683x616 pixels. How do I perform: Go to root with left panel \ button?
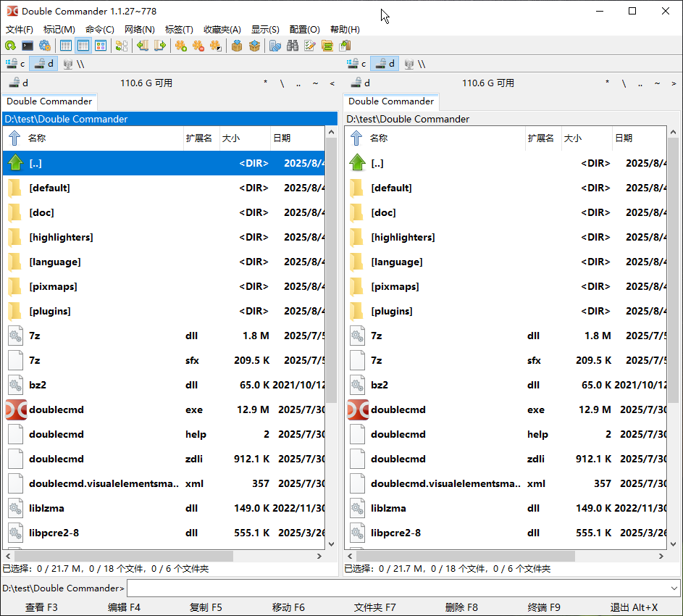pyautogui.click(x=282, y=83)
